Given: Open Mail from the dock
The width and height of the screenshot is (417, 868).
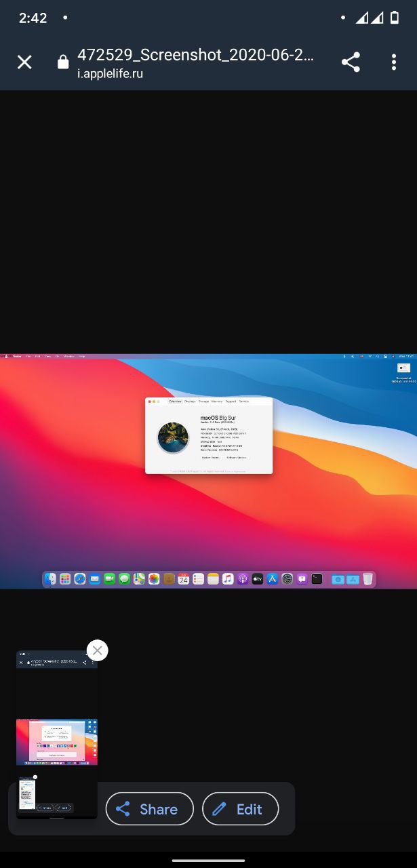Looking at the screenshot, I should [x=95, y=579].
